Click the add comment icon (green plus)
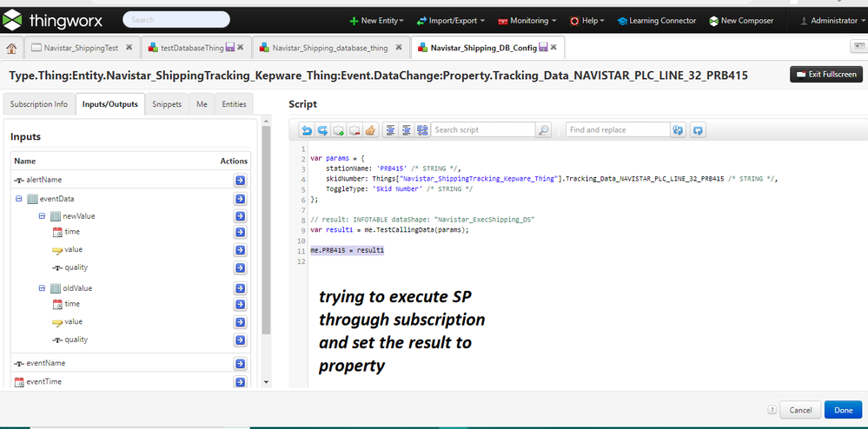The height and width of the screenshot is (429, 868). point(338,130)
